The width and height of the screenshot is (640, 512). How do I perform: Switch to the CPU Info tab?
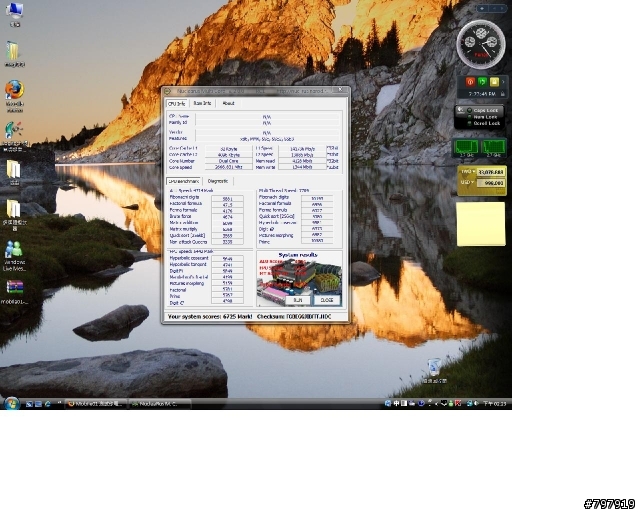(x=177, y=104)
